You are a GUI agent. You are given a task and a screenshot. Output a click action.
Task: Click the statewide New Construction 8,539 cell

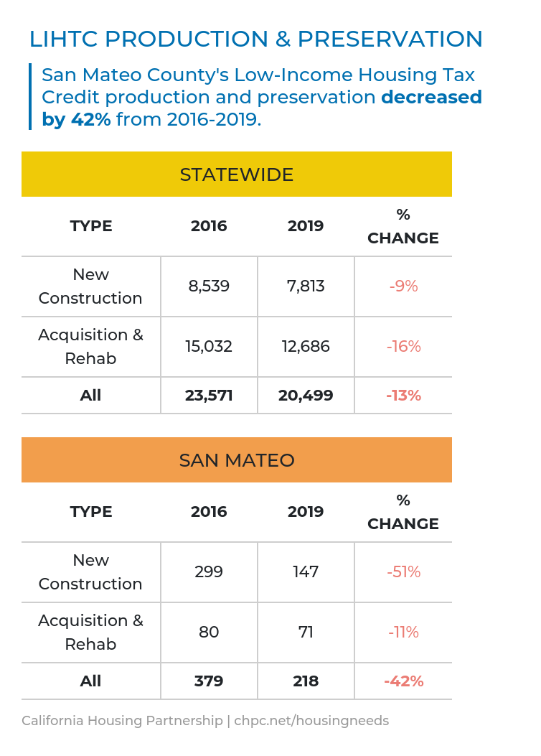pyautogui.click(x=209, y=286)
